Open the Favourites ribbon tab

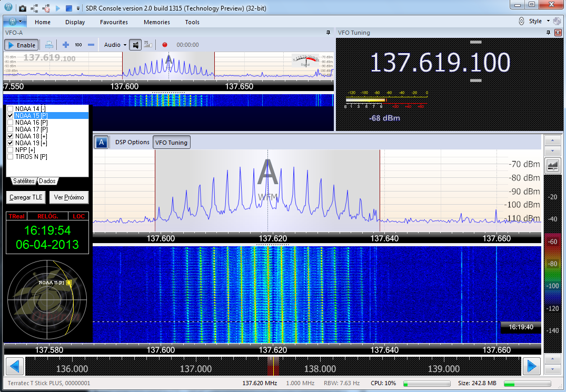(114, 22)
